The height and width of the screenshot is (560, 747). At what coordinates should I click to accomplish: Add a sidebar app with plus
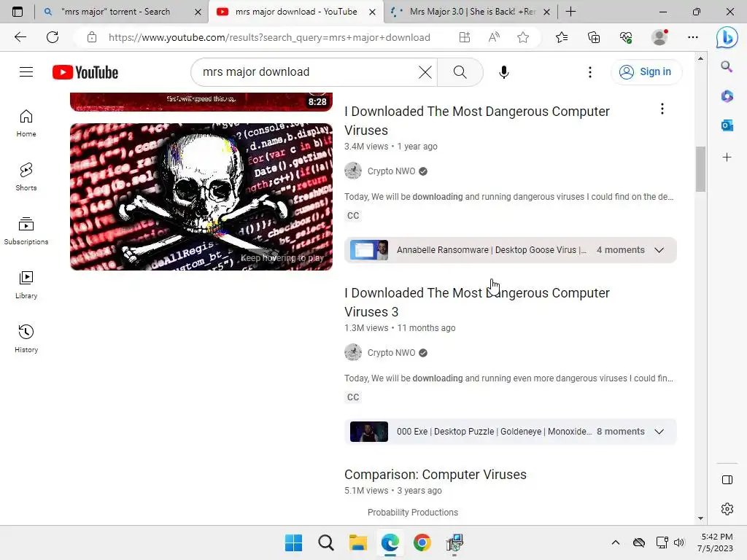pos(727,157)
